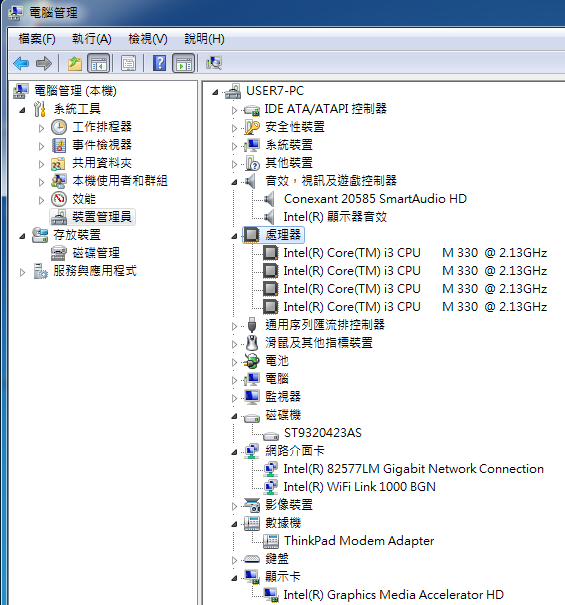
Task: Select the 數據機 category label
Action: point(283,523)
